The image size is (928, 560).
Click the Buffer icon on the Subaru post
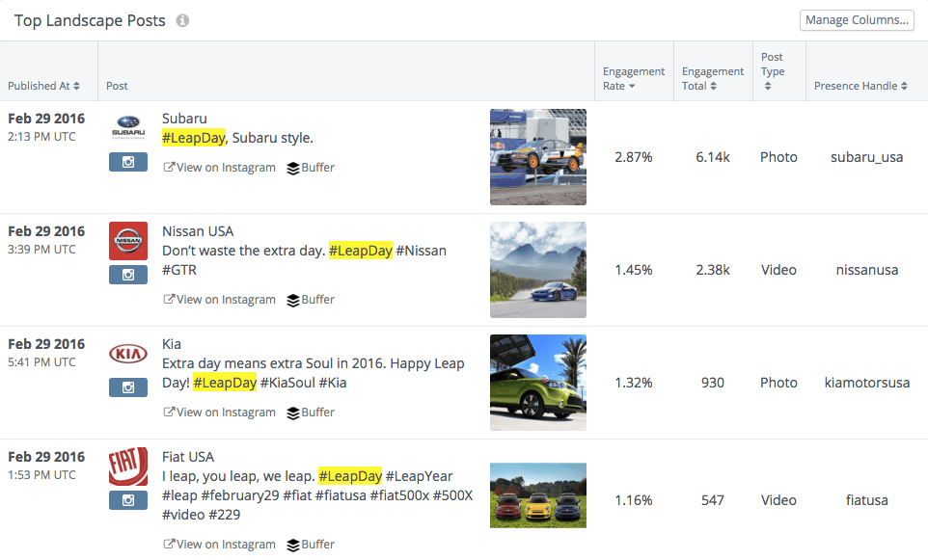coord(293,169)
